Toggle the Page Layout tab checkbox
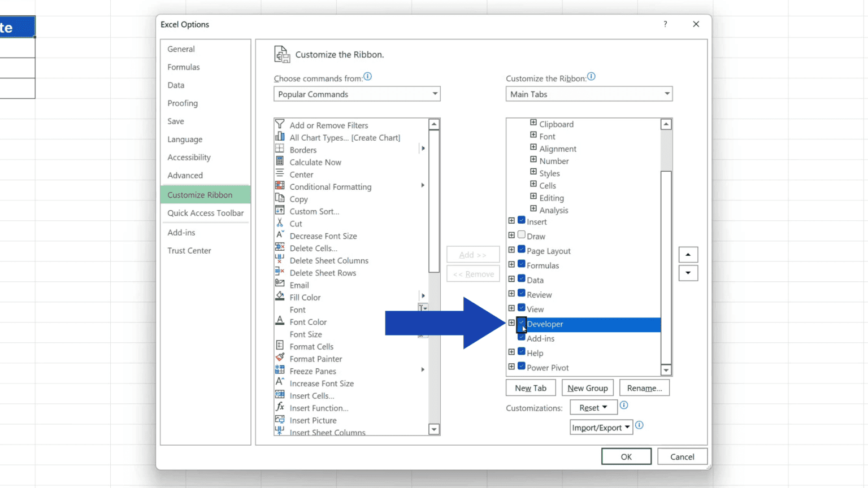 tap(522, 250)
